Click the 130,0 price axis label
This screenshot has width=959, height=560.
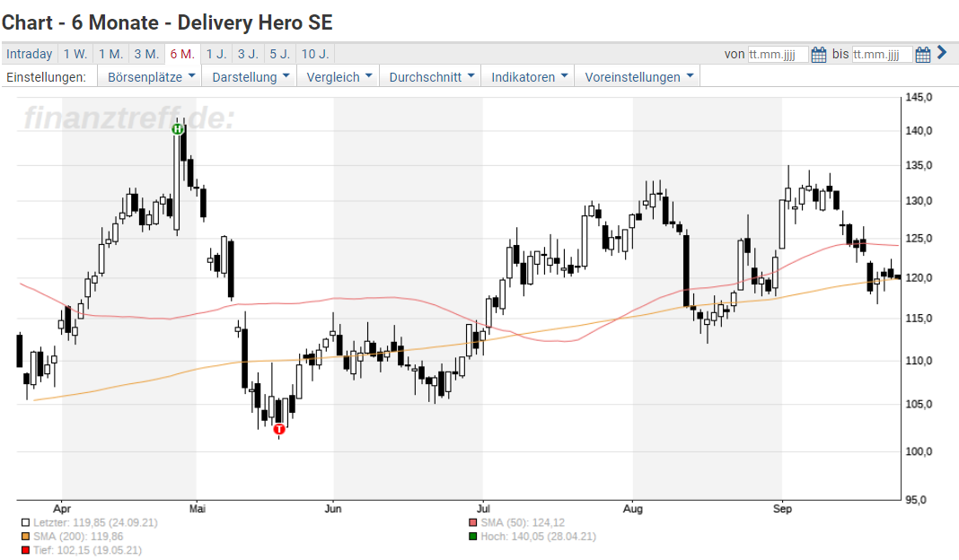click(919, 201)
